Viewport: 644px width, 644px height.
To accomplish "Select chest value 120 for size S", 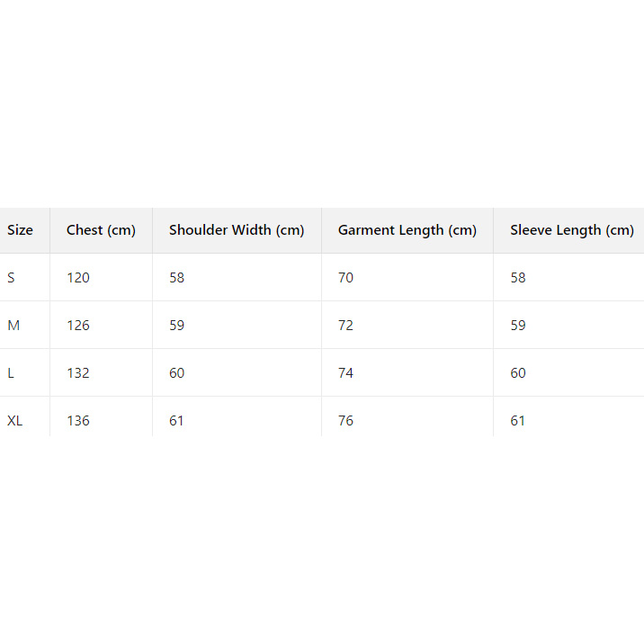I will pyautogui.click(x=78, y=278).
